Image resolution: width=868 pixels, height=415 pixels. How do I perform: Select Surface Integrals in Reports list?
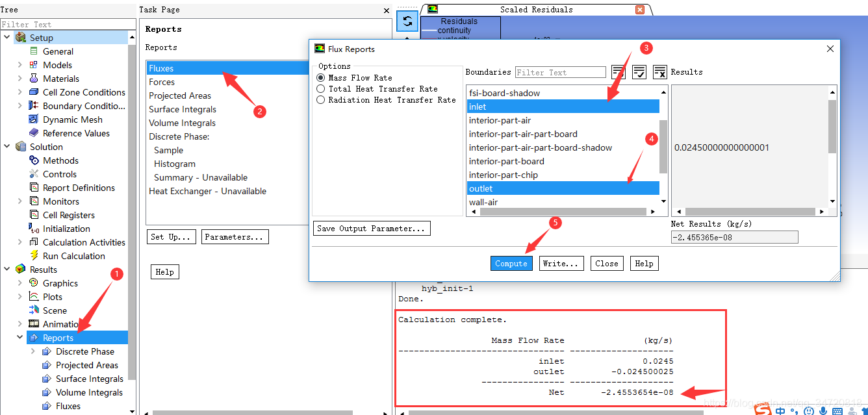pyautogui.click(x=182, y=109)
